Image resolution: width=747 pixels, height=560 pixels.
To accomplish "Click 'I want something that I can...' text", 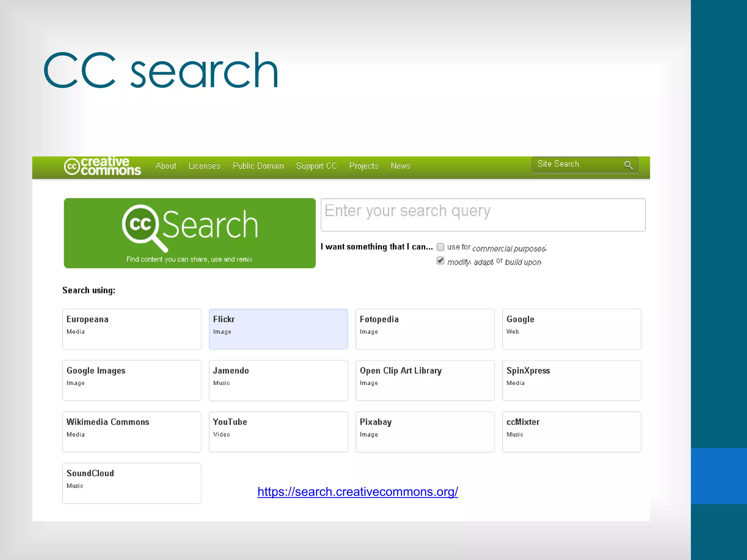I will [x=377, y=247].
